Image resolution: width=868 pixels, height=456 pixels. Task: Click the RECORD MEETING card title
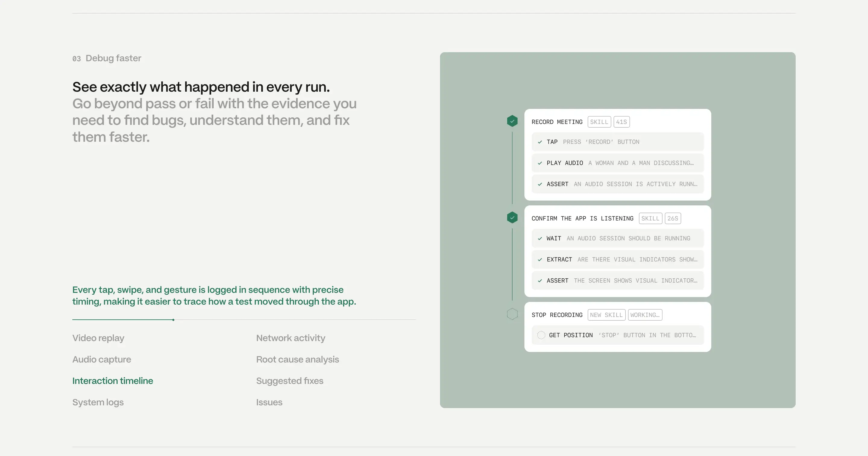point(557,122)
